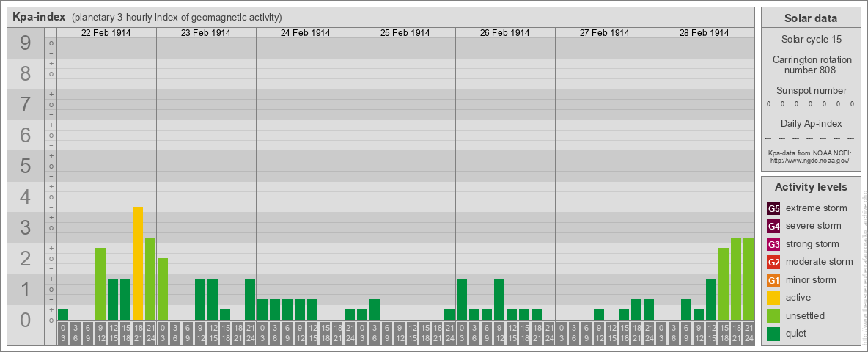Click the NOAA ngdc.noaa.gov link
This screenshot has height=352, width=868.
pyautogui.click(x=809, y=160)
